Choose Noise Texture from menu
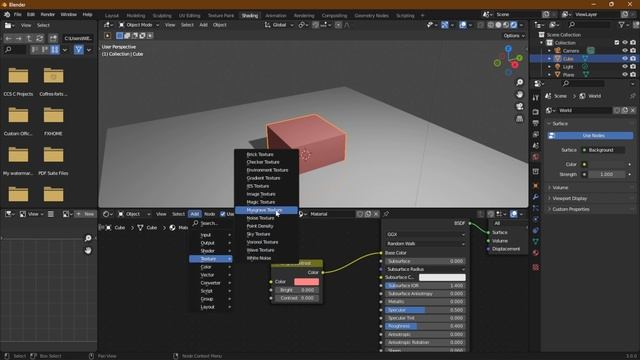The height and width of the screenshot is (360, 640). [x=266, y=218]
